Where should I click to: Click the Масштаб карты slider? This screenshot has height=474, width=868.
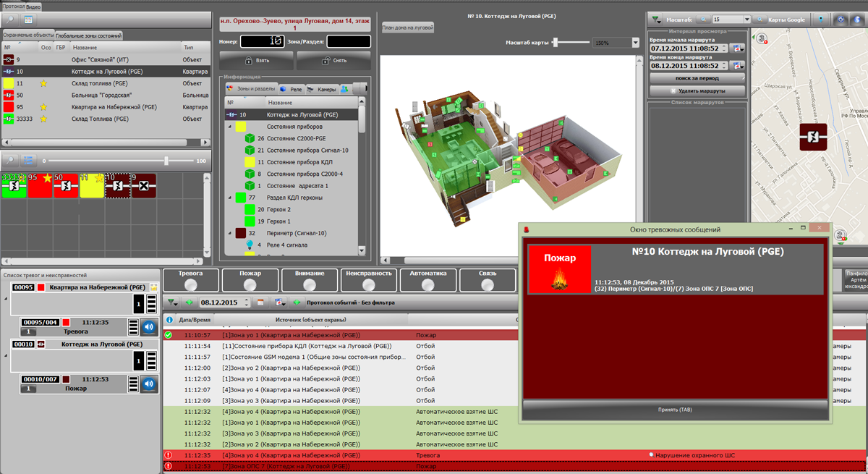pos(571,43)
